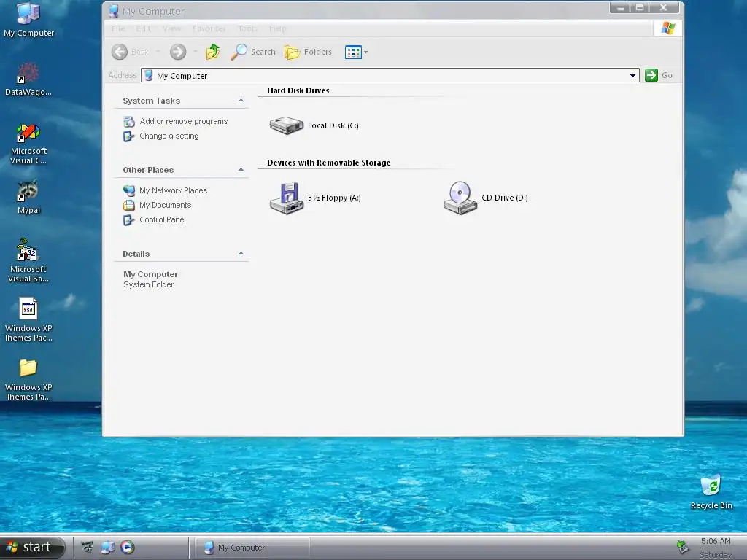Click the Forward navigation arrow
Screen dimensions: 747x560
[178, 52]
